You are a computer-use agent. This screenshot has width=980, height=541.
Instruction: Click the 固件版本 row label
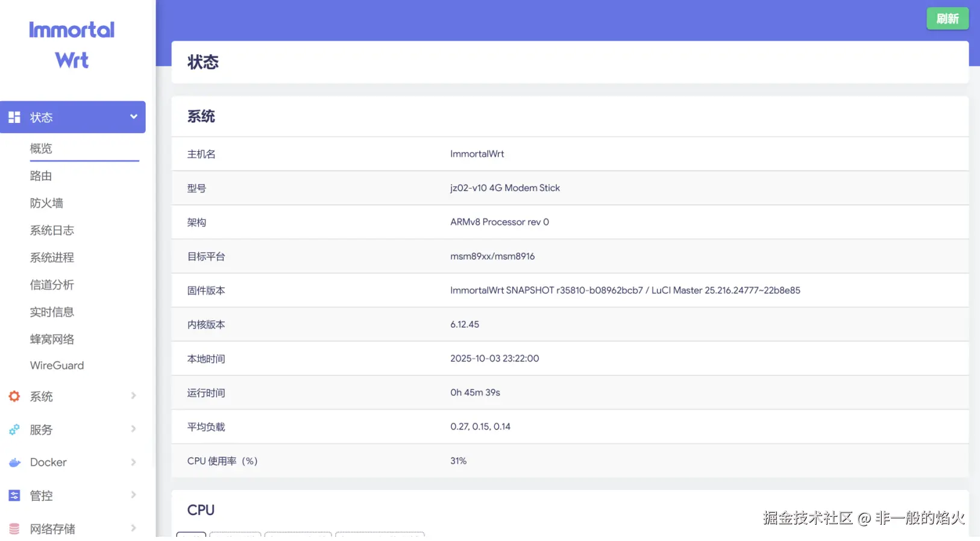pyautogui.click(x=206, y=290)
